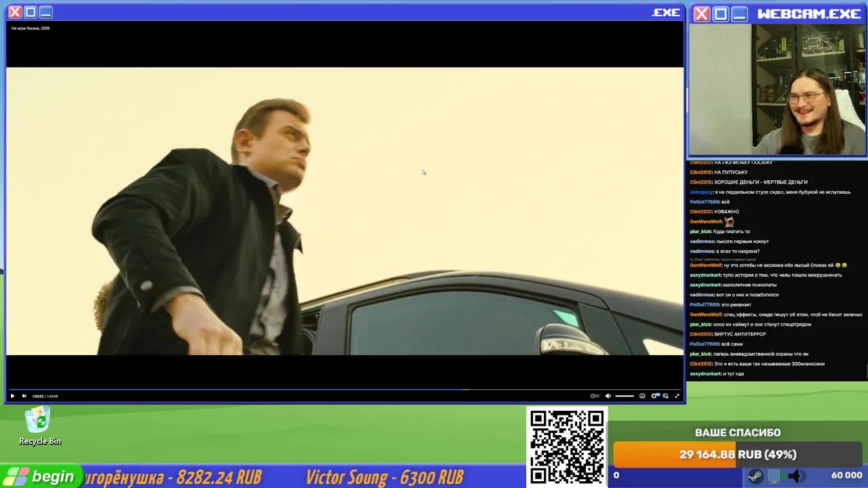The height and width of the screenshot is (488, 868).
Task: Click chat message 'НЭВАЖНО'
Action: [726, 211]
